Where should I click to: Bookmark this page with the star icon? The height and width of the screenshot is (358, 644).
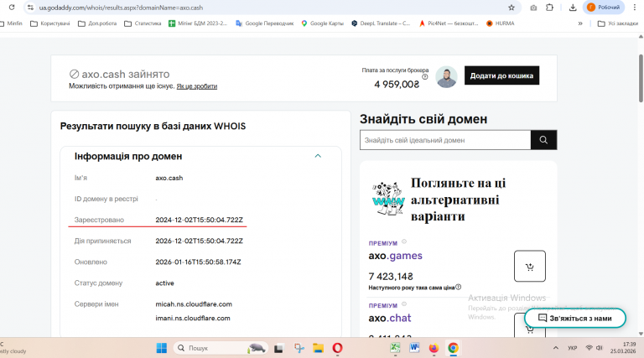[512, 8]
